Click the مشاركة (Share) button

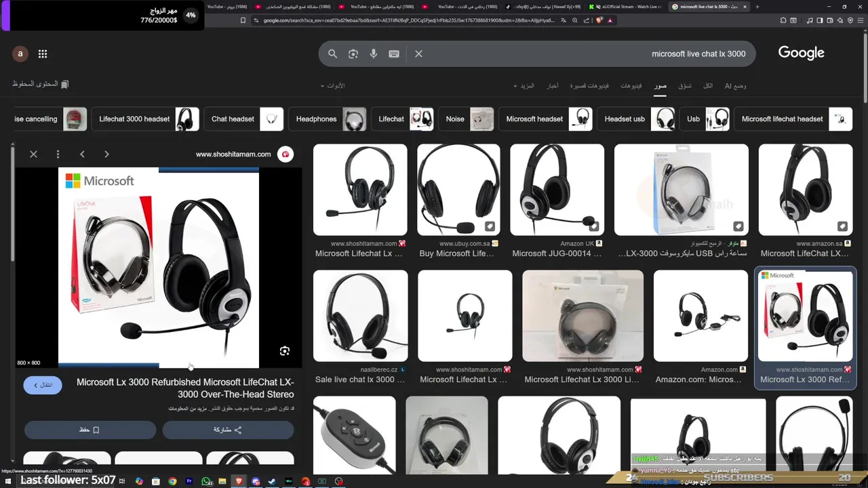pyautogui.click(x=228, y=430)
